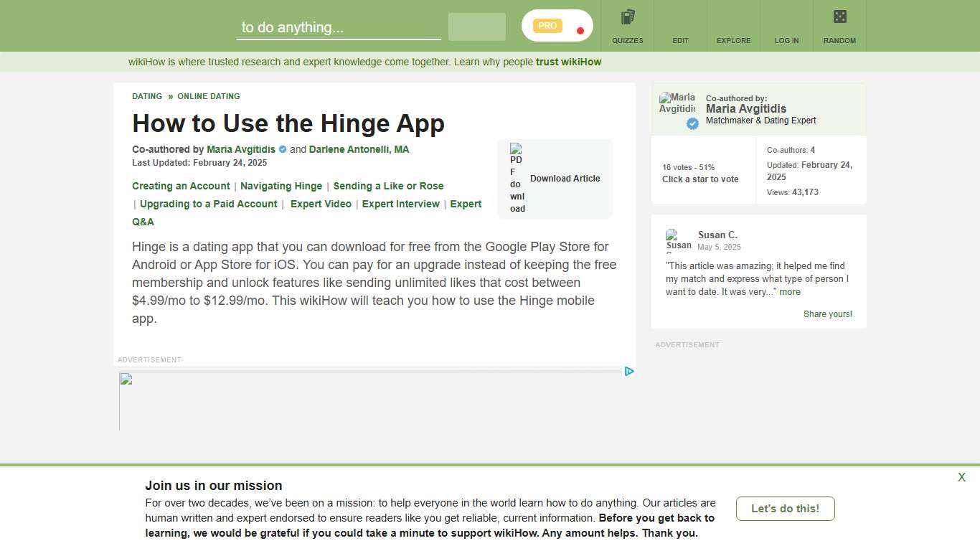Click the Let's do this! button

pyautogui.click(x=785, y=509)
